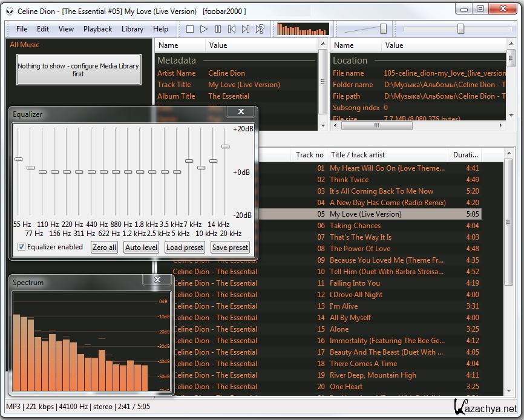Open the Library menu

click(132, 29)
